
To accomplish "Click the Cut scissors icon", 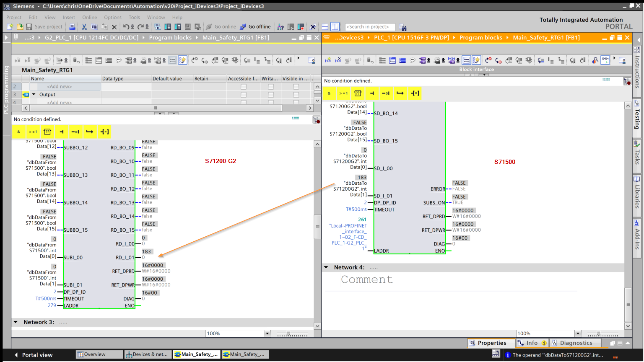I will click(x=84, y=27).
